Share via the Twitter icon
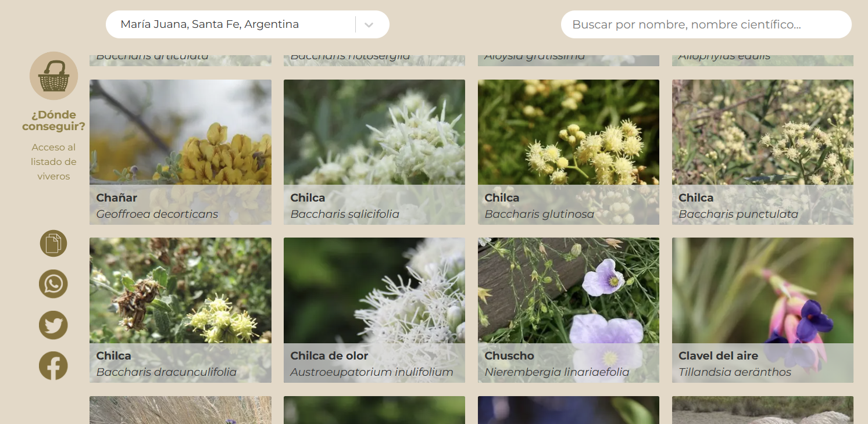The height and width of the screenshot is (424, 868). click(x=53, y=325)
